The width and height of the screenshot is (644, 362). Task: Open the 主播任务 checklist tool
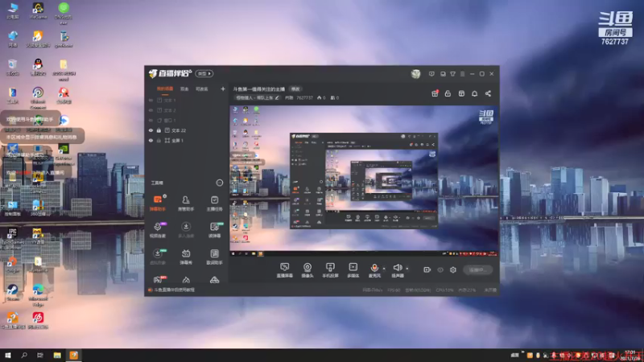pos(214,204)
